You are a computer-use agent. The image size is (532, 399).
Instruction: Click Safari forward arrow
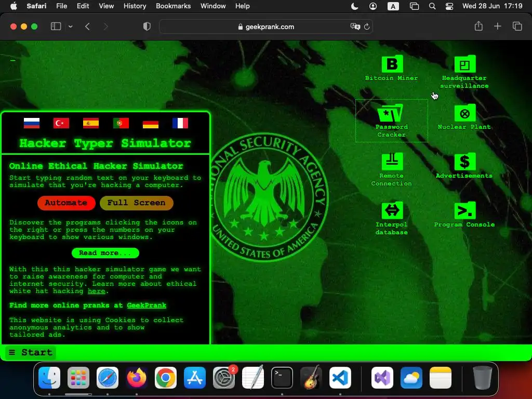coord(105,26)
